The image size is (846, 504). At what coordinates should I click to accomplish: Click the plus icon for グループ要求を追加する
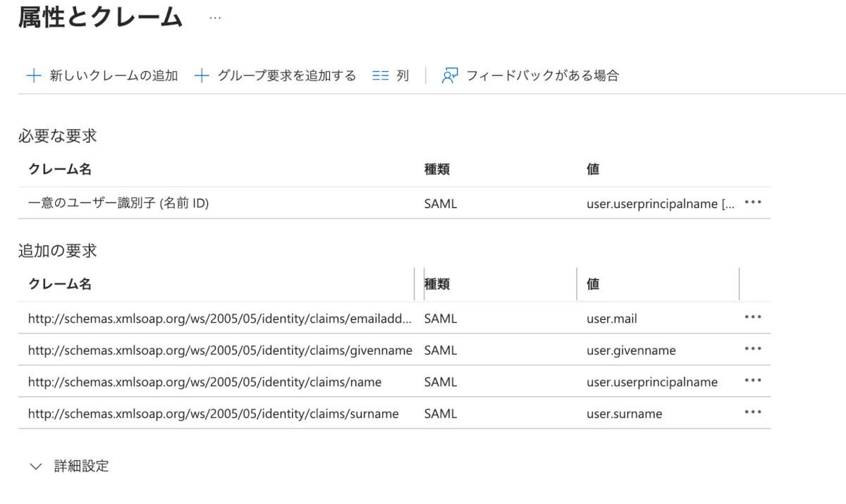pyautogui.click(x=202, y=75)
